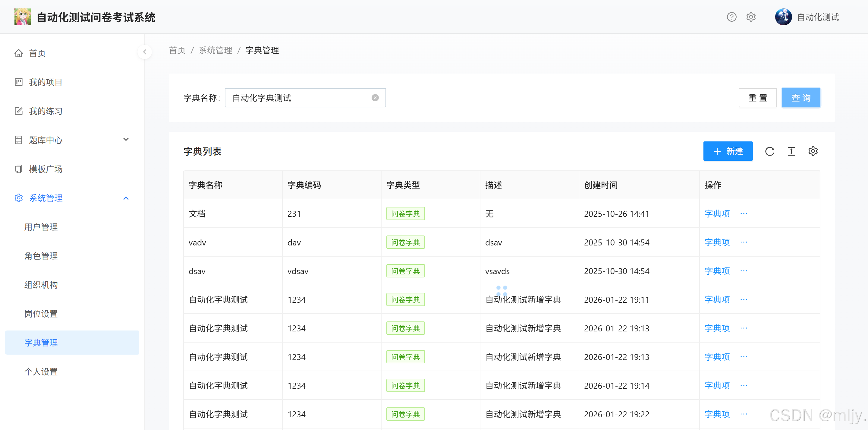Open column settings gear icon
This screenshot has height=430, width=868.
pyautogui.click(x=813, y=151)
